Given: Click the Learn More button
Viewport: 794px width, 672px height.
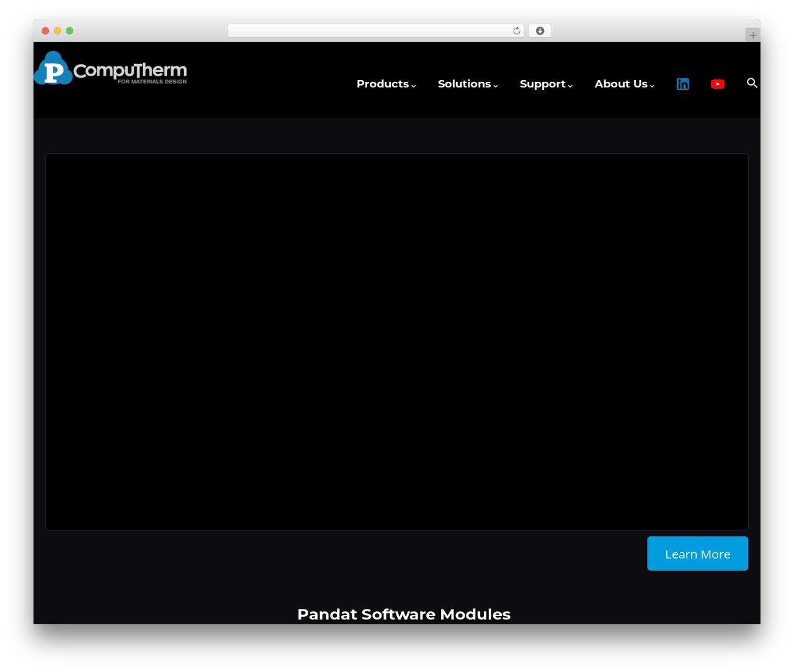Looking at the screenshot, I should (x=697, y=554).
